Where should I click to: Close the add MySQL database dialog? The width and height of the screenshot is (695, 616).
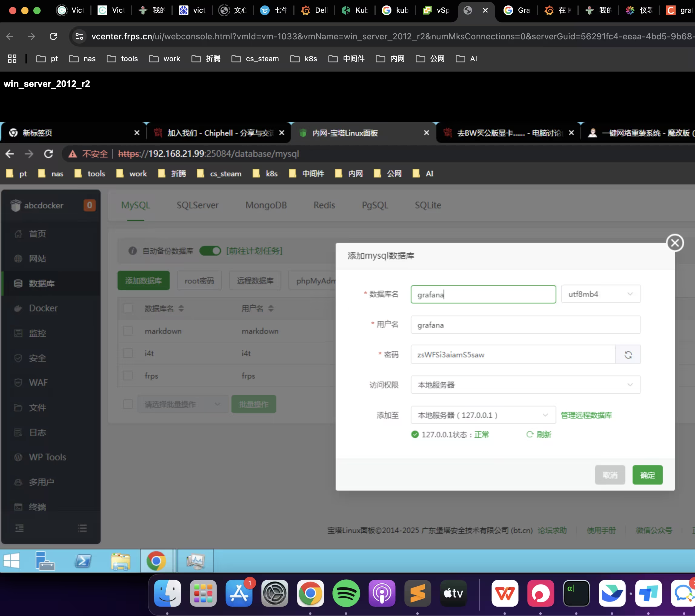pos(675,243)
